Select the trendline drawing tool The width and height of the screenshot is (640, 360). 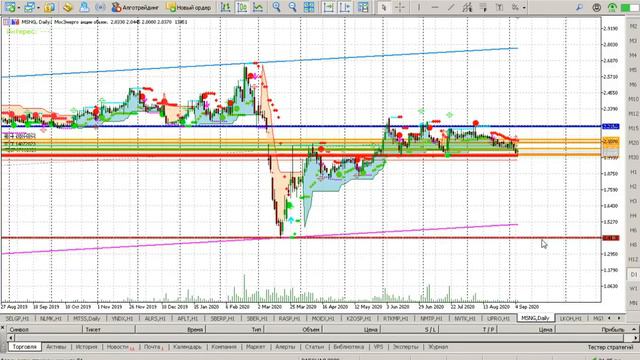click(x=451, y=7)
